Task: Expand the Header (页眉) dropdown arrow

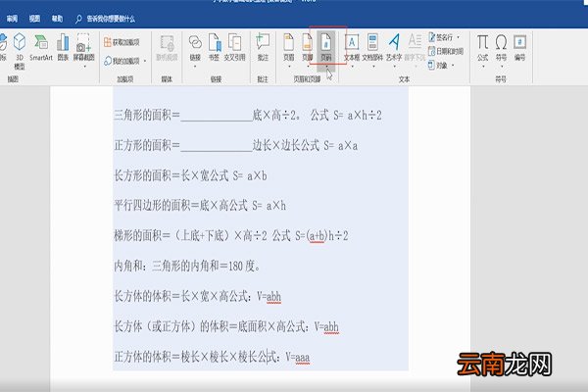Action: pyautogui.click(x=289, y=67)
